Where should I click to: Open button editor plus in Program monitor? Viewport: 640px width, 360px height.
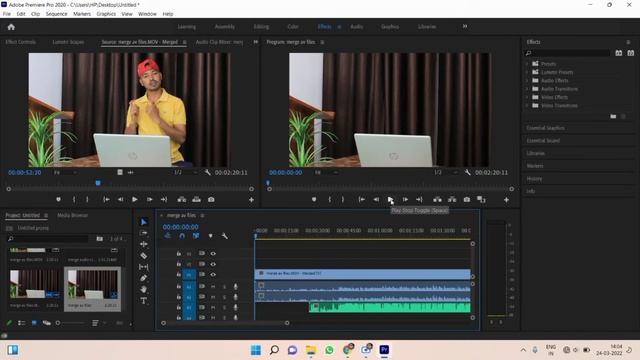[x=506, y=200]
